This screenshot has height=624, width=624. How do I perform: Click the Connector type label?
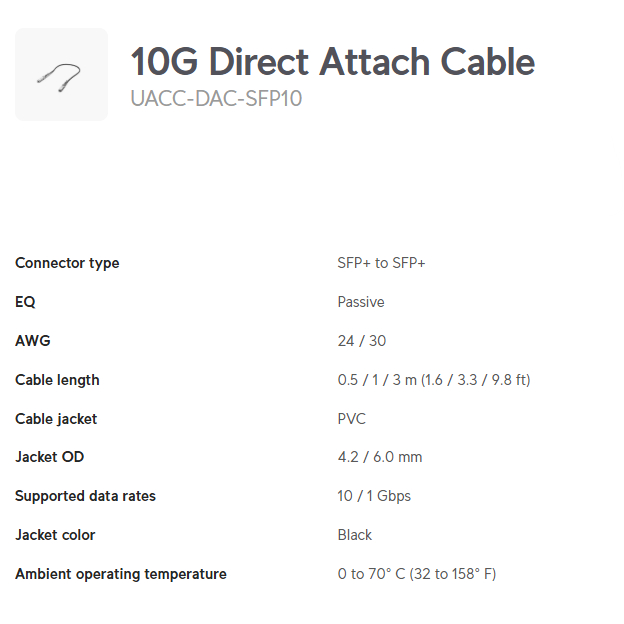67,263
